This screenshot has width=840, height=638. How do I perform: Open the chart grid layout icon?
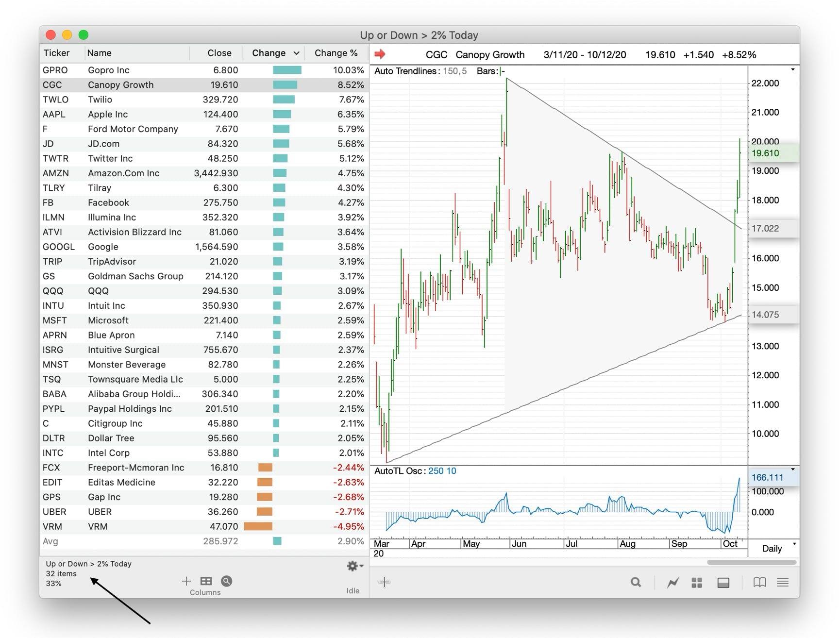point(697,582)
